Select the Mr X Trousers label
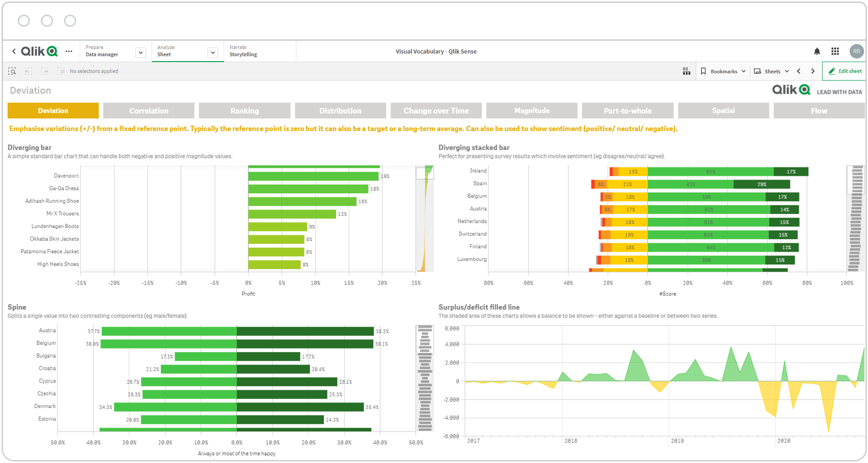Screen dimensions: 868x463 (63, 213)
